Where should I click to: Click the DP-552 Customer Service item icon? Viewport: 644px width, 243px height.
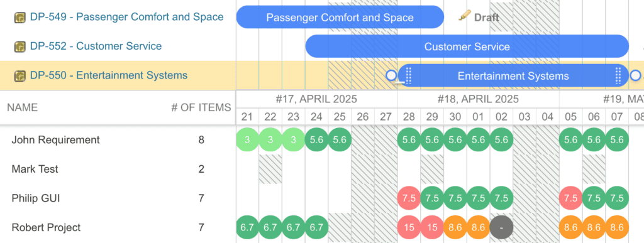19,46
